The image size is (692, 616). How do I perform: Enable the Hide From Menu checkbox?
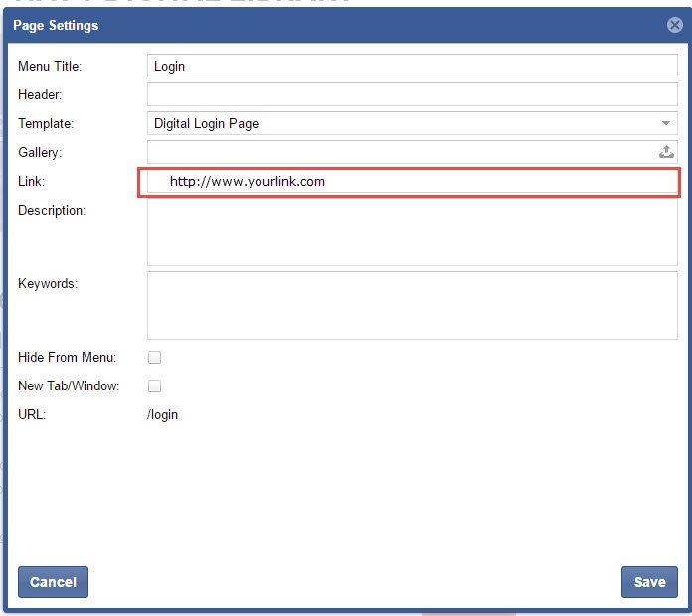click(x=154, y=357)
